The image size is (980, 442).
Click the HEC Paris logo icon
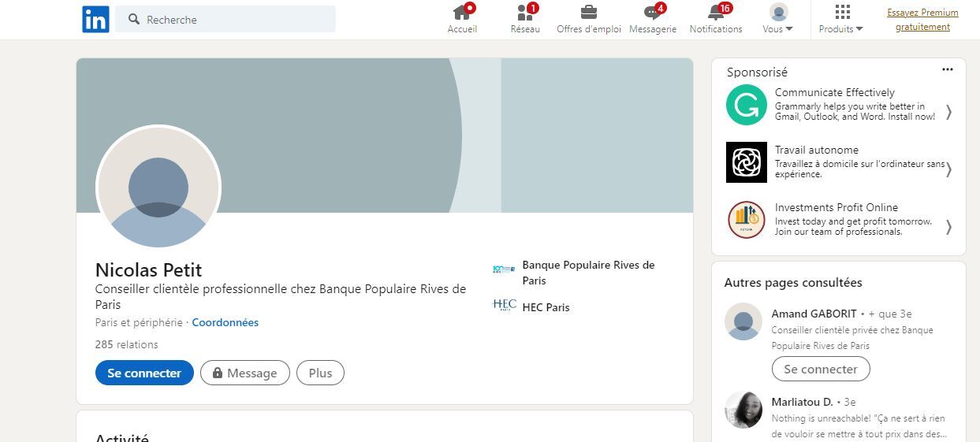point(504,305)
